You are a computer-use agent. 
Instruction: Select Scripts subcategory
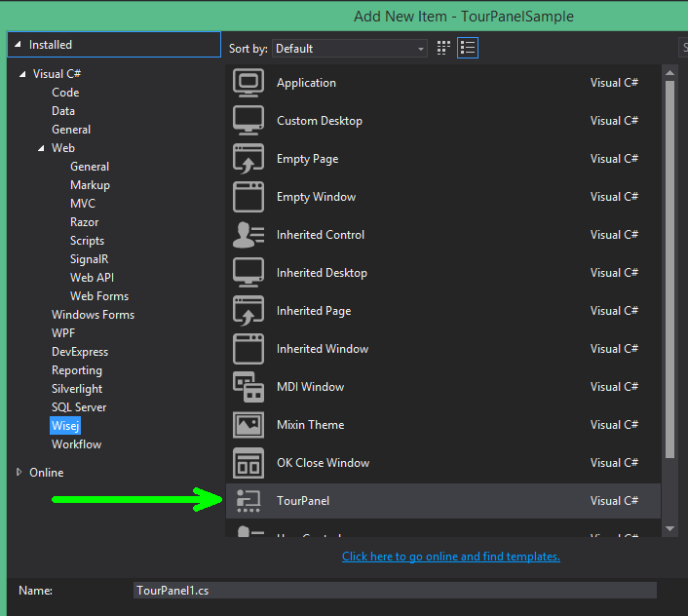(87, 241)
